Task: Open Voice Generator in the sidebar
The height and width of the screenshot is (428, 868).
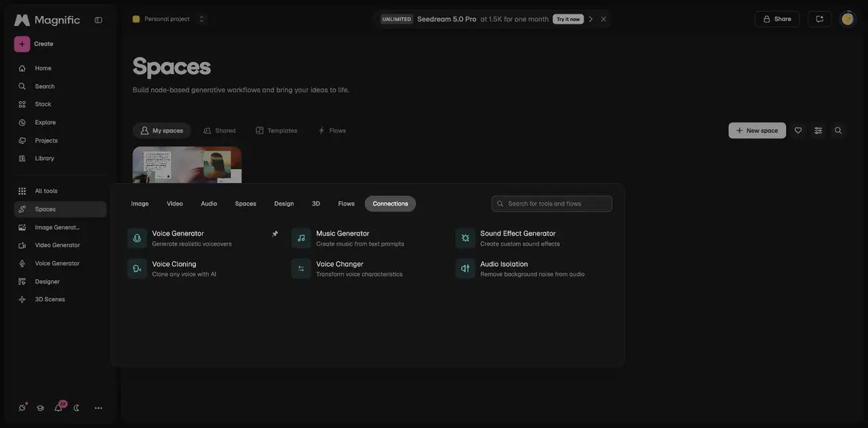Action: [60, 263]
